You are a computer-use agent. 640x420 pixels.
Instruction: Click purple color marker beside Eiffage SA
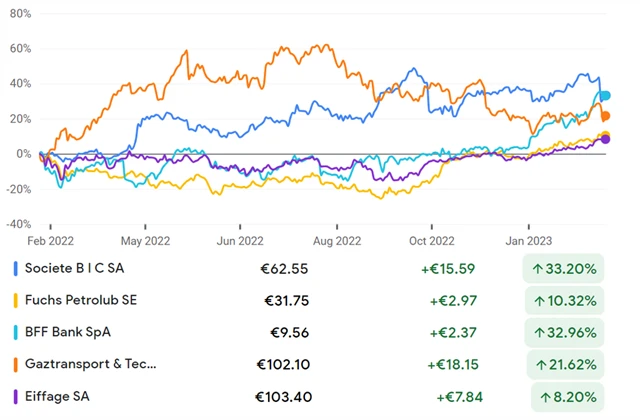click(x=14, y=394)
